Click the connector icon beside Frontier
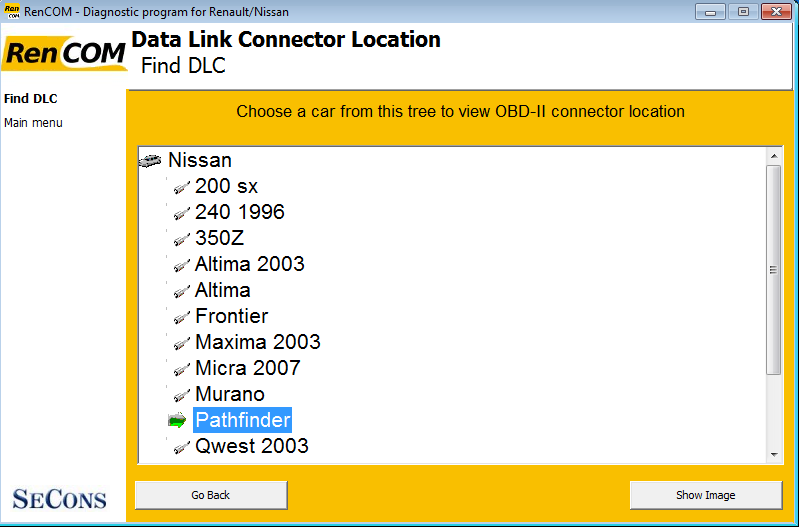799x527 pixels. click(x=182, y=318)
